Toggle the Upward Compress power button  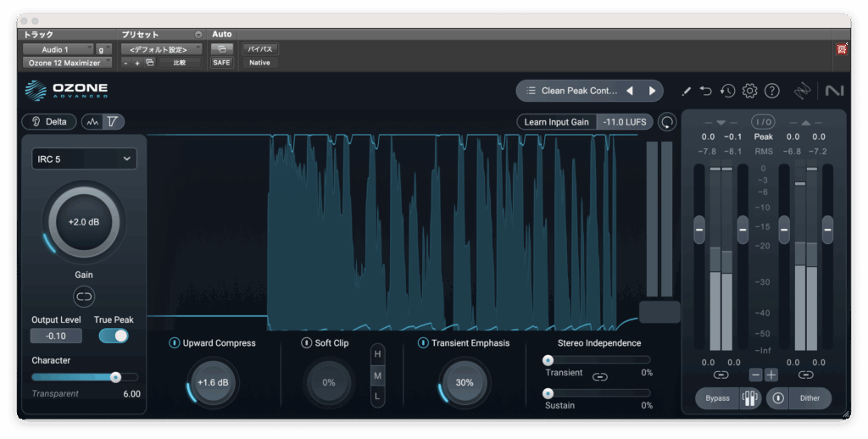(174, 343)
